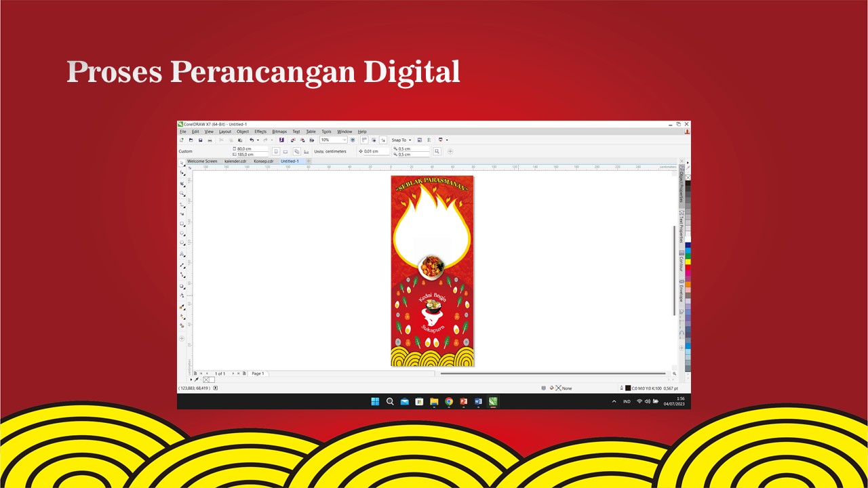
Task: Select the Zoom tool in toolbox
Action: tap(182, 192)
